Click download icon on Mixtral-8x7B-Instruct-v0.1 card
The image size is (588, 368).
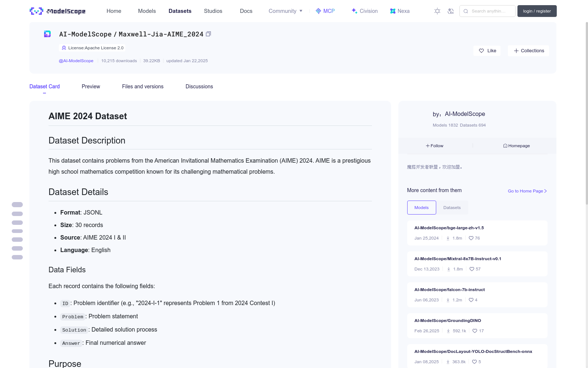coord(449,269)
